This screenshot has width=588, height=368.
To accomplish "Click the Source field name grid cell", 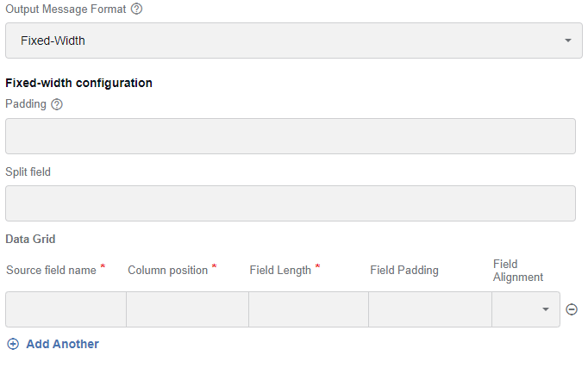I will click(66, 309).
